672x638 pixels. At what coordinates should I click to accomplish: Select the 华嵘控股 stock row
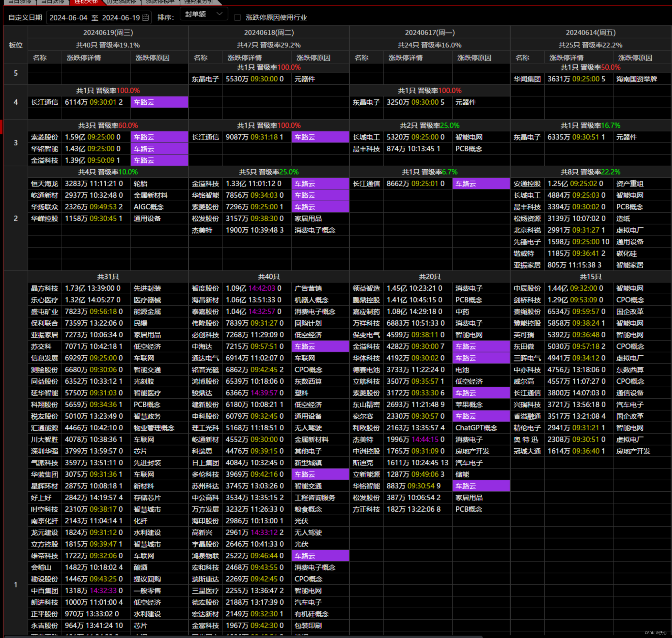tap(108, 218)
